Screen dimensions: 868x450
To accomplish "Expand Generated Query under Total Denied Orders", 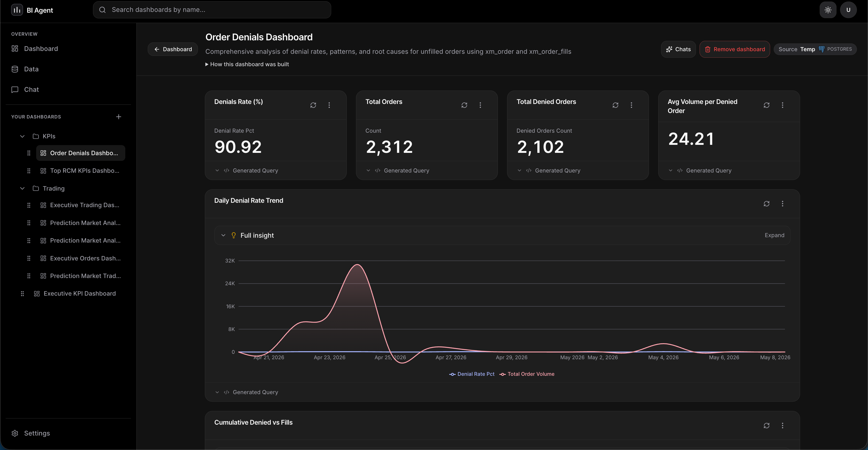I will coord(548,171).
